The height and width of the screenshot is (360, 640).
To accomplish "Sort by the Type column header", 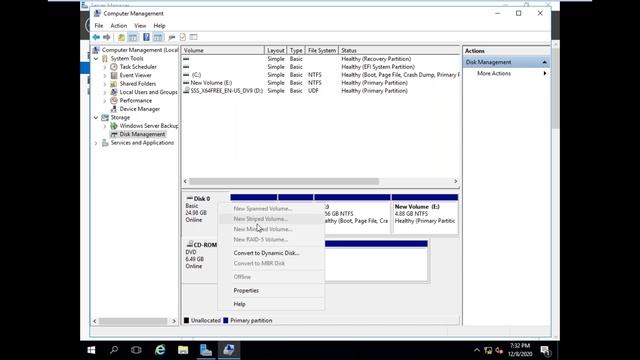I will point(296,50).
